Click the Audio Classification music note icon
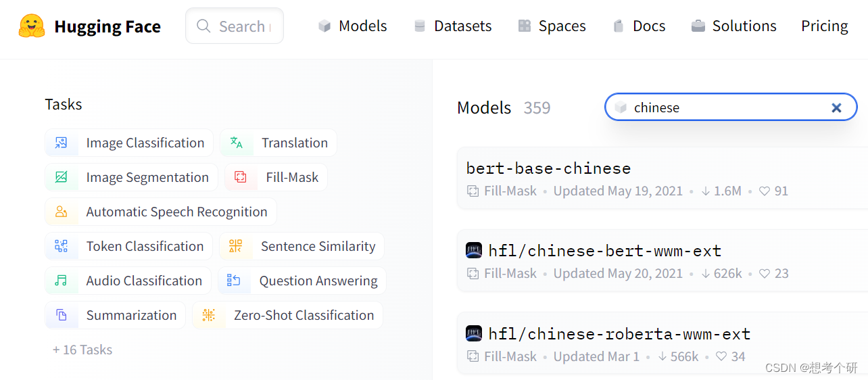 tap(62, 281)
